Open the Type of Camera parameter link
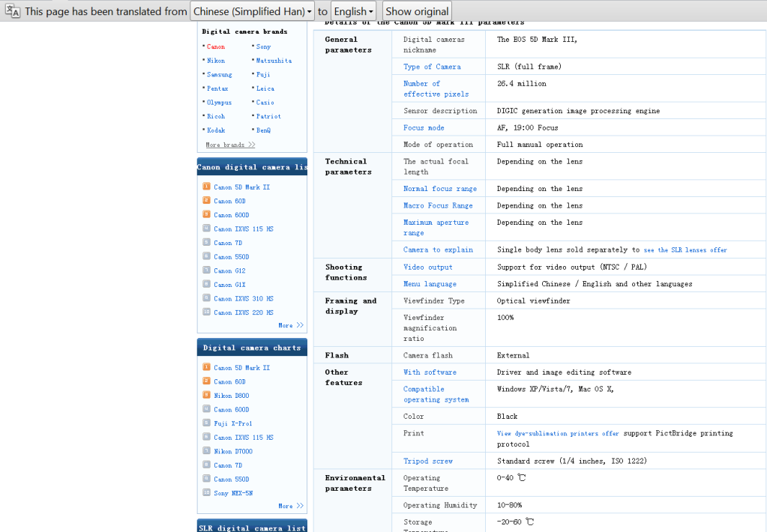767x532 pixels. (432, 67)
